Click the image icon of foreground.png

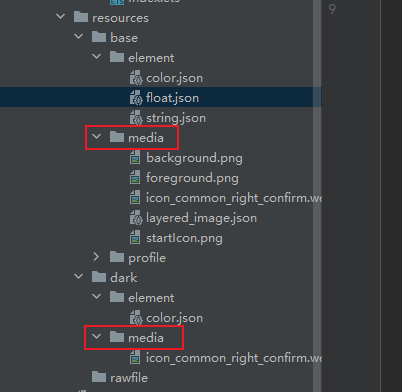[135, 177]
